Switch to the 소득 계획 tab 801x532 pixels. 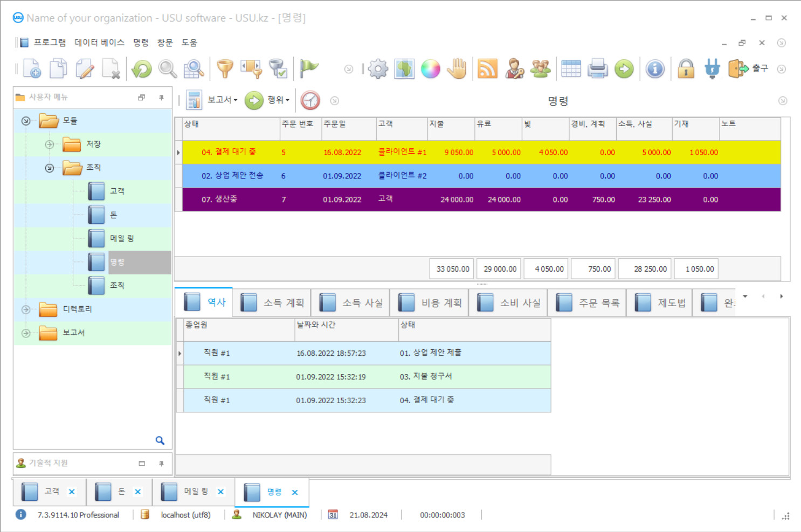(272, 303)
